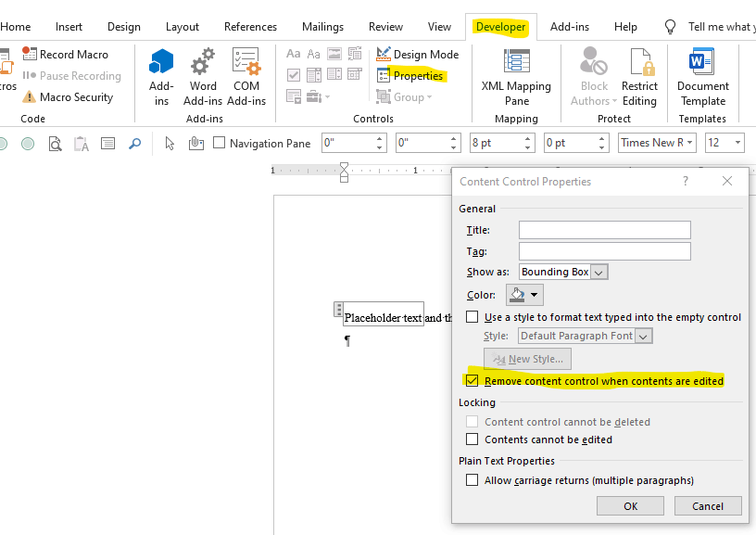Image resolution: width=756 pixels, height=535 pixels.
Task: Switch to the Mailings tab
Action: [322, 27]
